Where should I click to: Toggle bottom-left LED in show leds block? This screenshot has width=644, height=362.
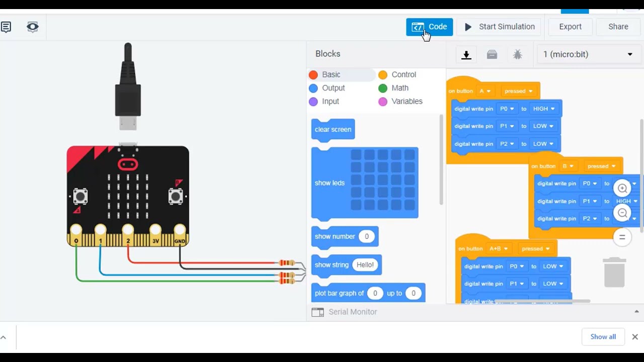[x=356, y=205]
